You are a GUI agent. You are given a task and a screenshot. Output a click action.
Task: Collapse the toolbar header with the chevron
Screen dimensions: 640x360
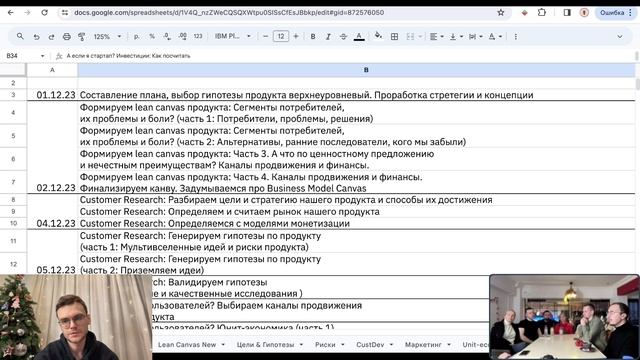click(620, 37)
